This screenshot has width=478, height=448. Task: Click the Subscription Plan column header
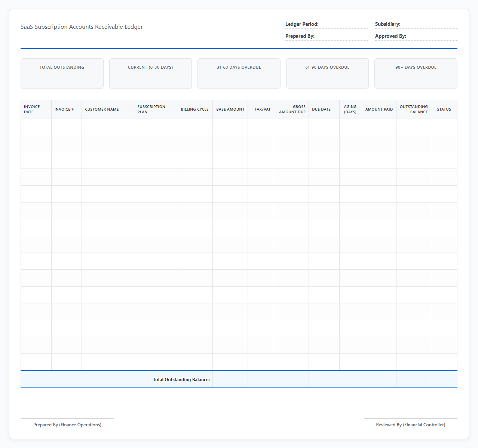(156, 109)
